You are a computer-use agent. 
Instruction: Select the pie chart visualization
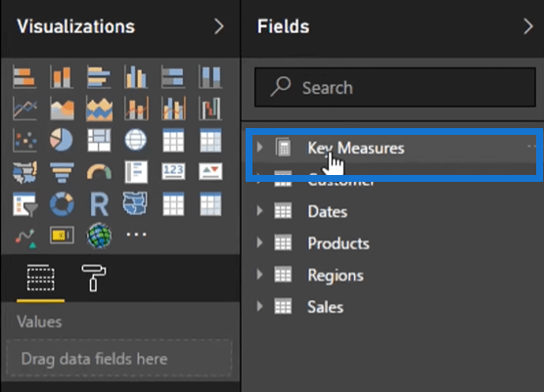(x=62, y=140)
